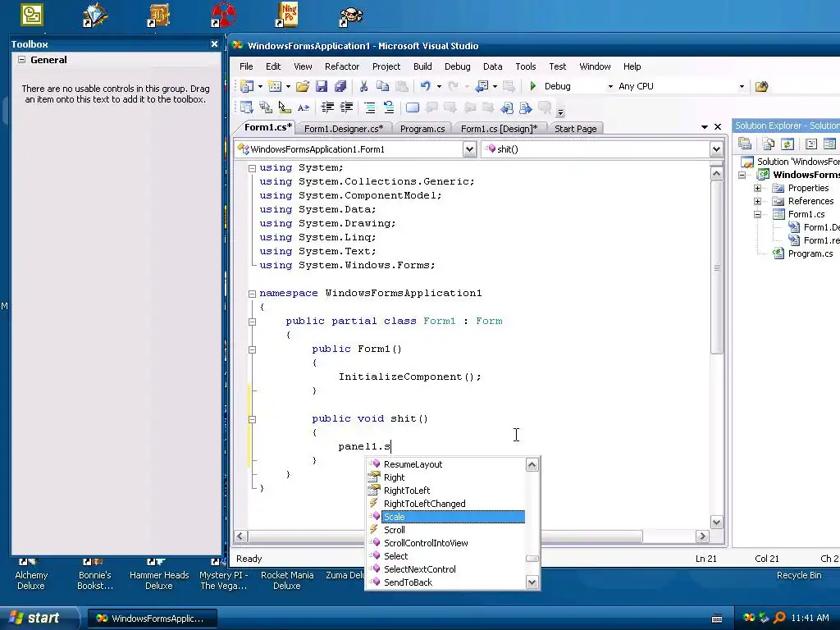Click the View Code icon in Solution Explorer

[811, 144]
